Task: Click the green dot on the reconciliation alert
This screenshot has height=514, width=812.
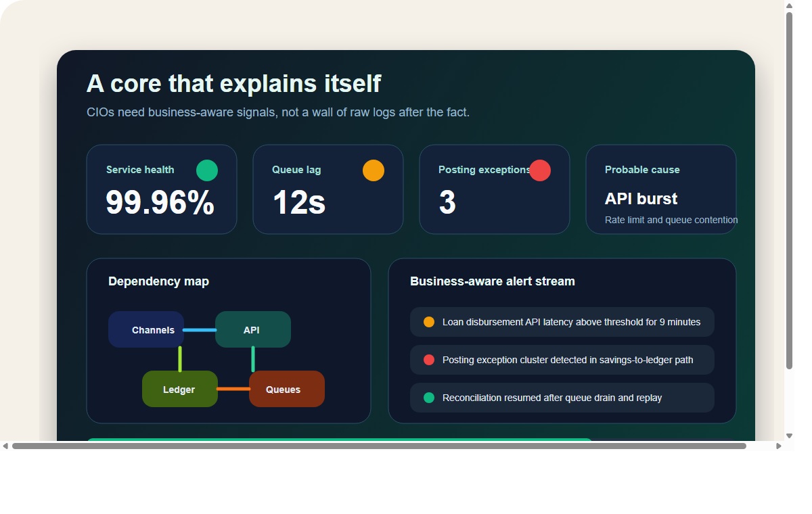Action: pyautogui.click(x=428, y=398)
